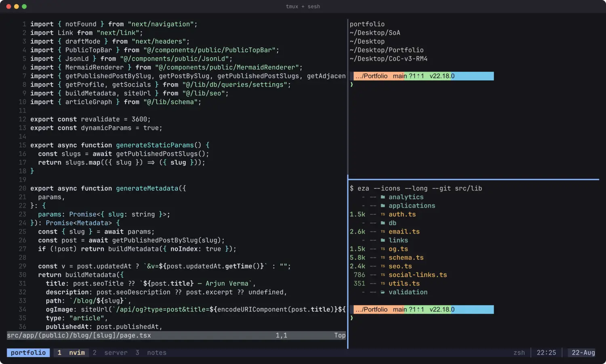Click the analytics directory name

coord(406,197)
